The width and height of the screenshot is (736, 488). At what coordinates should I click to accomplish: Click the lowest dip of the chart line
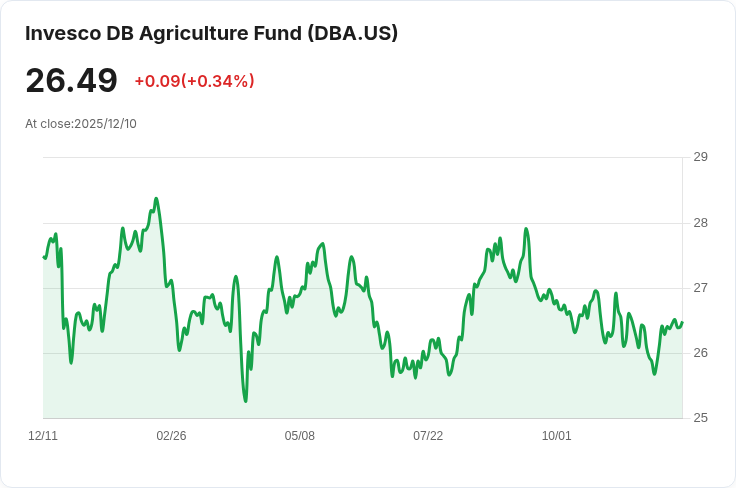click(x=245, y=401)
